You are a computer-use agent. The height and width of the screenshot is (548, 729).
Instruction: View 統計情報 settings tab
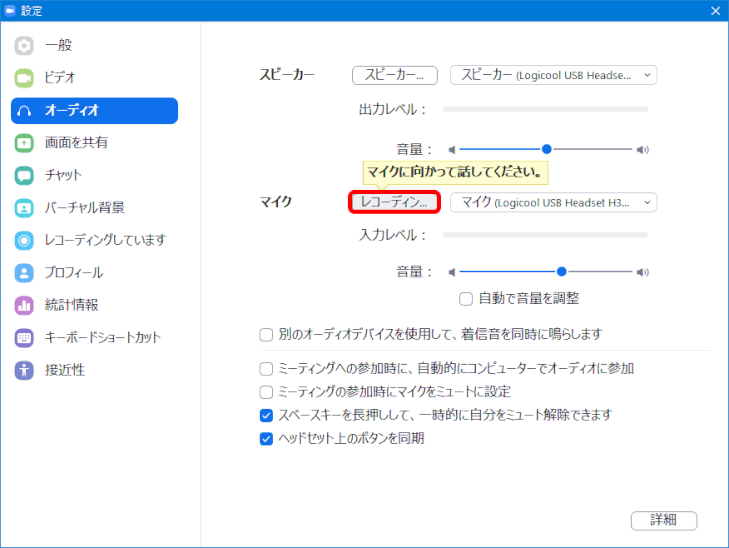click(94, 305)
